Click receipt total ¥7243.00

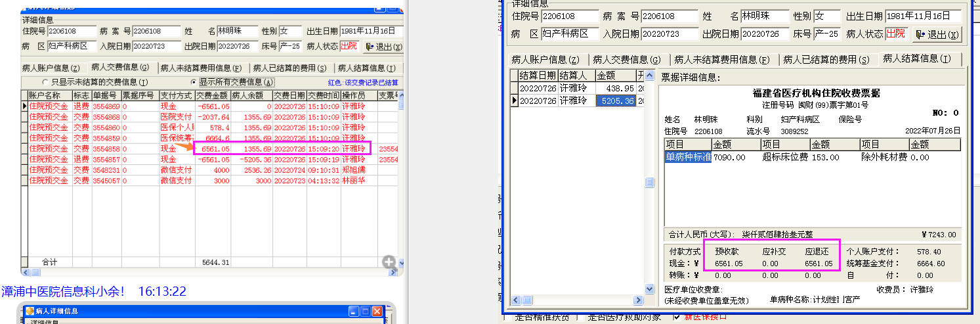(939, 235)
